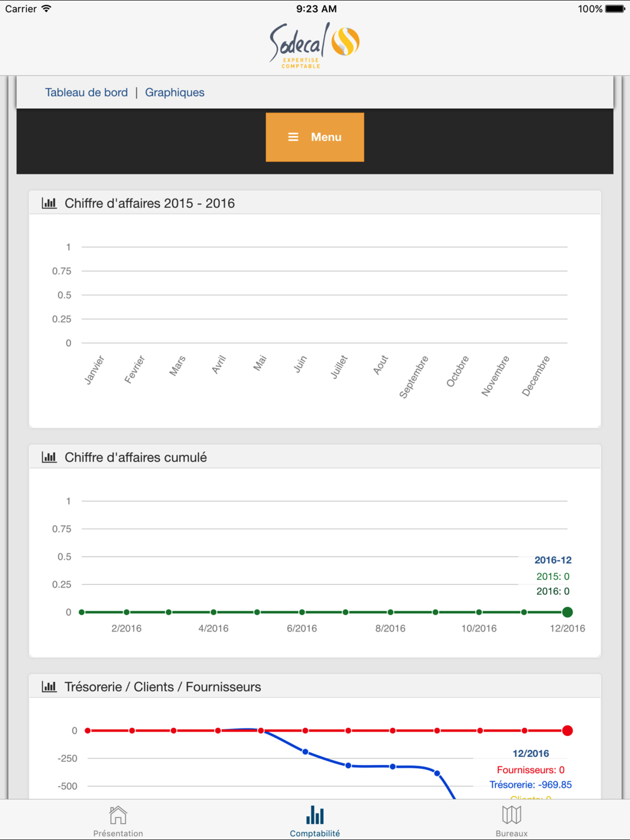Tap the battery indicator in status bar
The height and width of the screenshot is (840, 630).
coord(616,9)
